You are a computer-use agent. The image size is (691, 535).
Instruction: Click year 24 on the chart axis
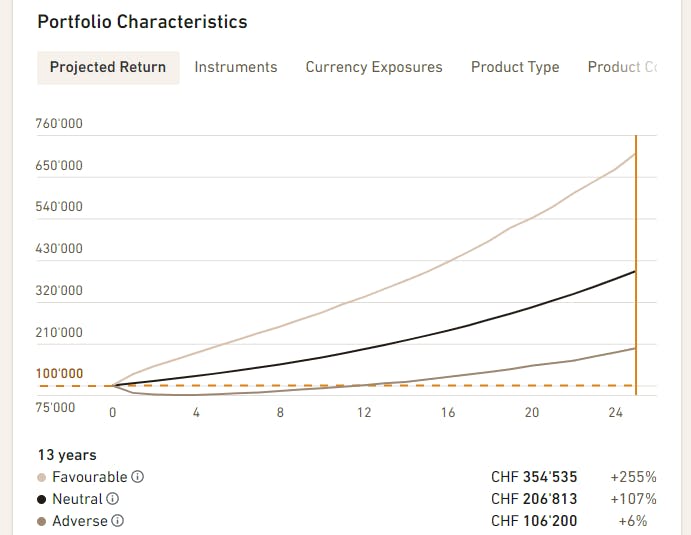616,412
